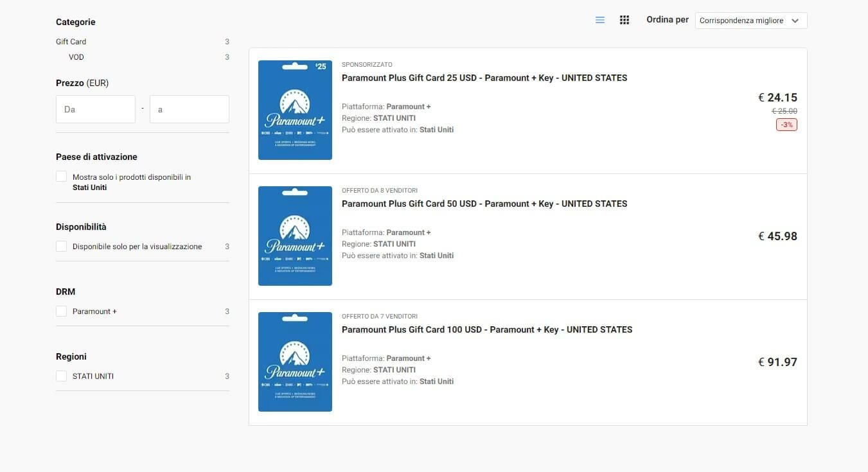Focus the maximum price 'a' field
The height and width of the screenshot is (472, 868).
[190, 109]
